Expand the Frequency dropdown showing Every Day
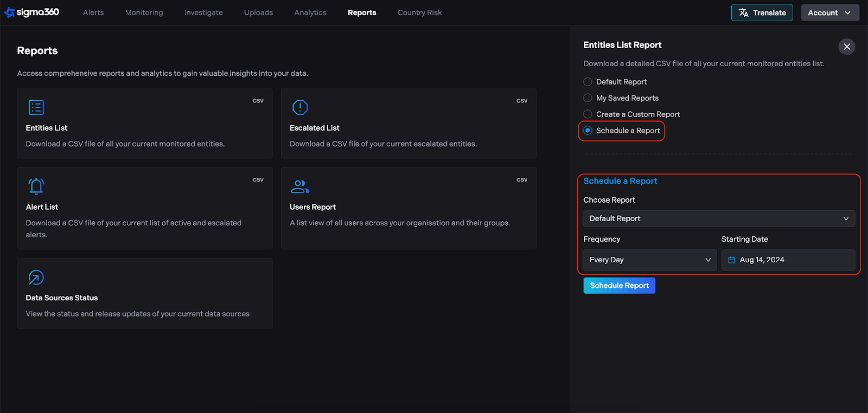 tap(649, 260)
